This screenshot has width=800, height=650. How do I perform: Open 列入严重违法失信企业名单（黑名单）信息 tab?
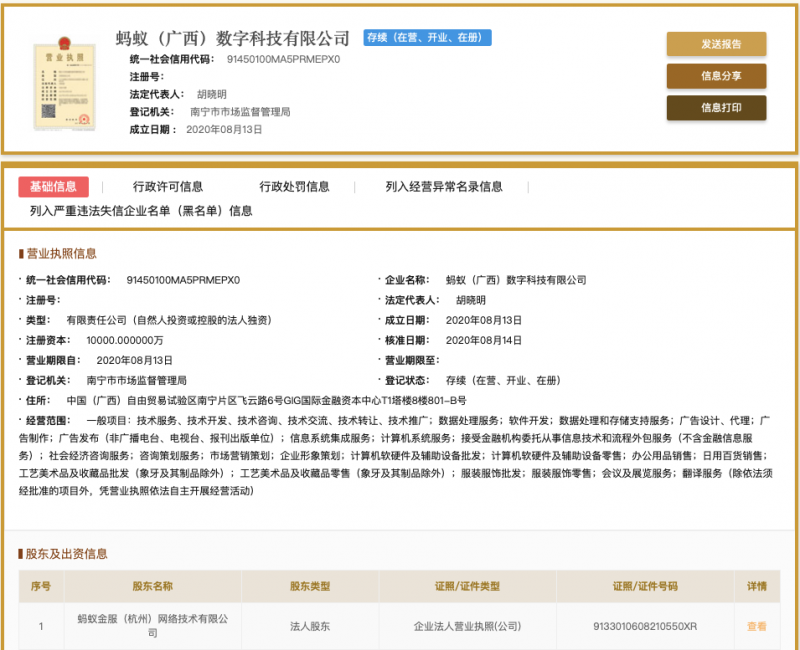click(141, 211)
